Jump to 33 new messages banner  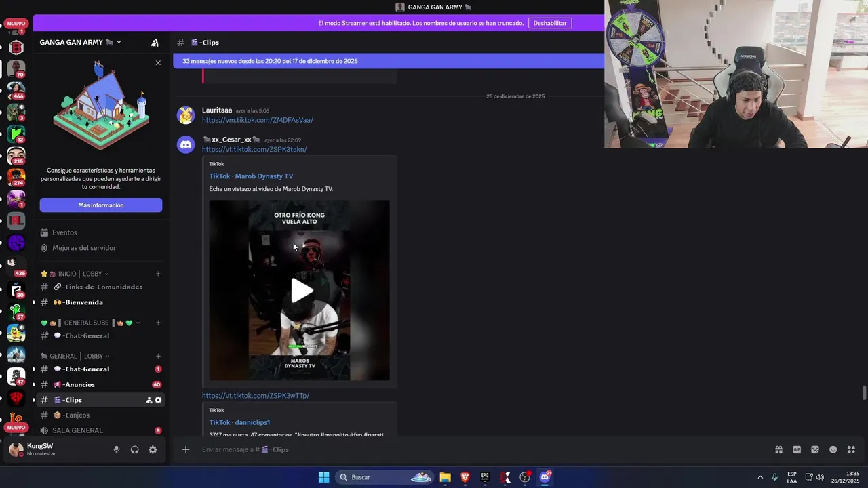coord(389,61)
